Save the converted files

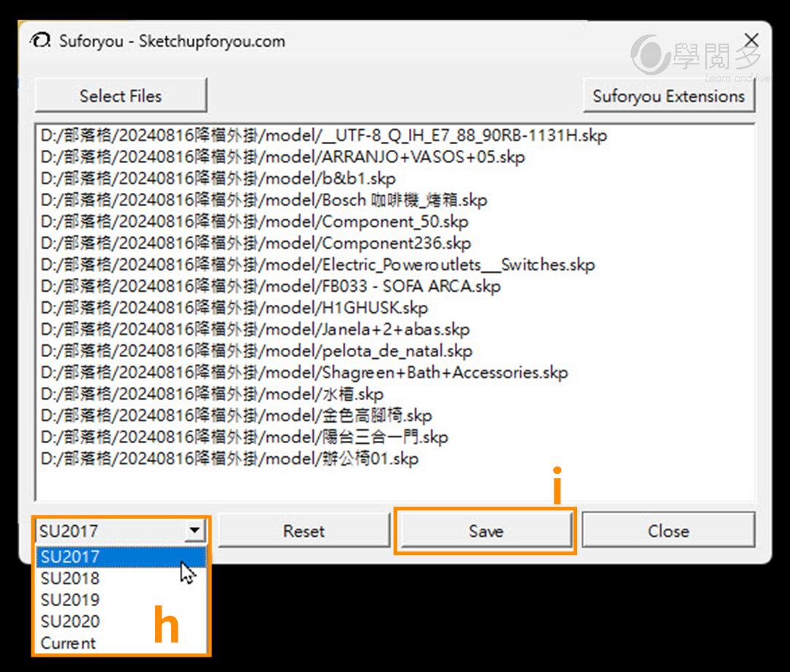point(486,530)
